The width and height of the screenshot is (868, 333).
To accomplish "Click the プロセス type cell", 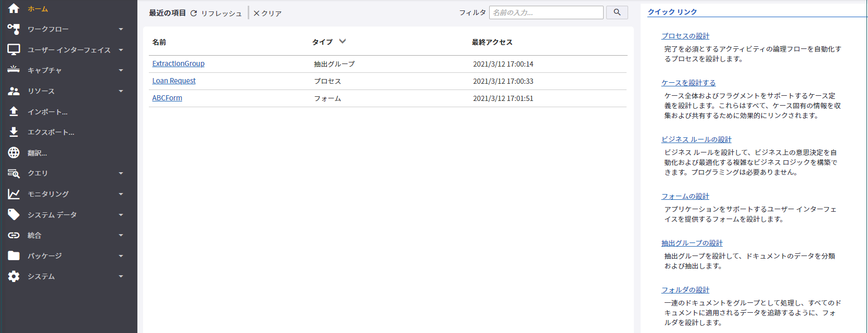I will [328, 81].
